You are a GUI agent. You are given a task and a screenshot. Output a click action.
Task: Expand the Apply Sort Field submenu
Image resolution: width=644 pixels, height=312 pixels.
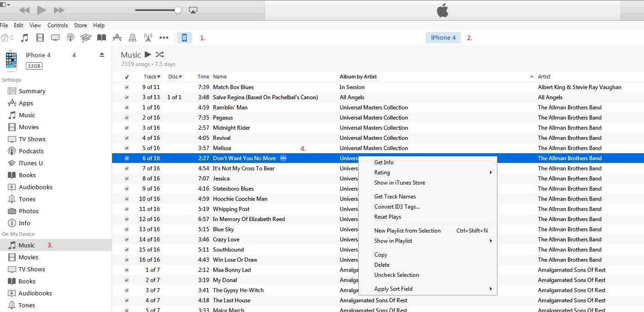427,289
